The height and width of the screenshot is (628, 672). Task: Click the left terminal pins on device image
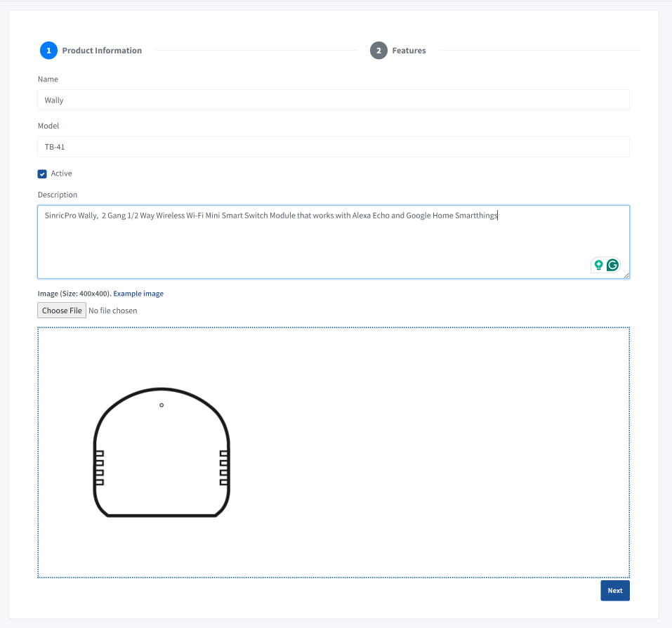click(x=99, y=467)
